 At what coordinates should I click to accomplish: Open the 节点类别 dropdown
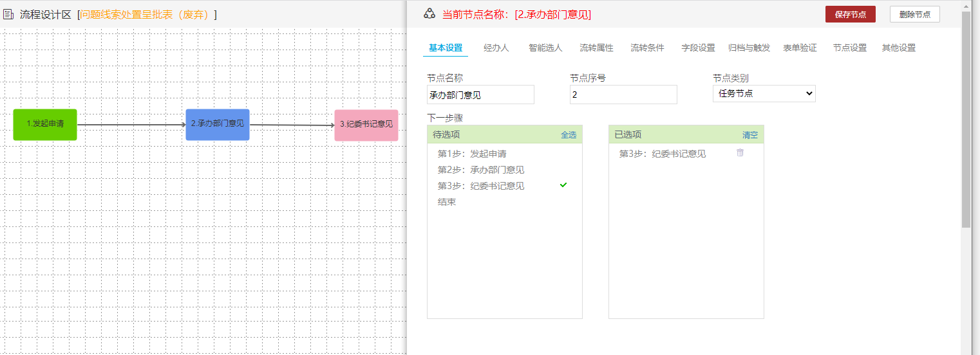pyautogui.click(x=764, y=94)
